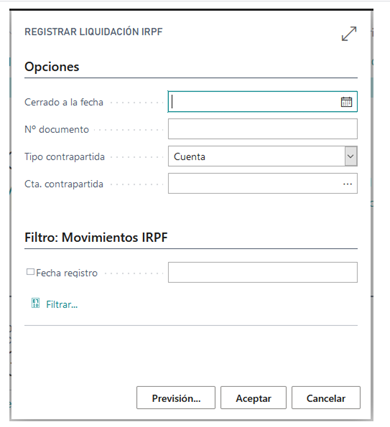Expand the Tipo contrapartida dropdown arrow
The image size is (390, 427).
pos(350,156)
